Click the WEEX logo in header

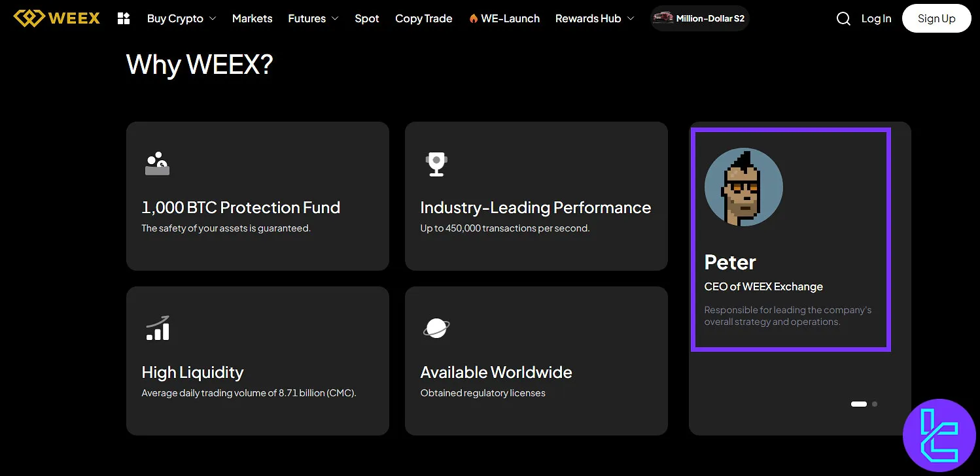[x=57, y=18]
